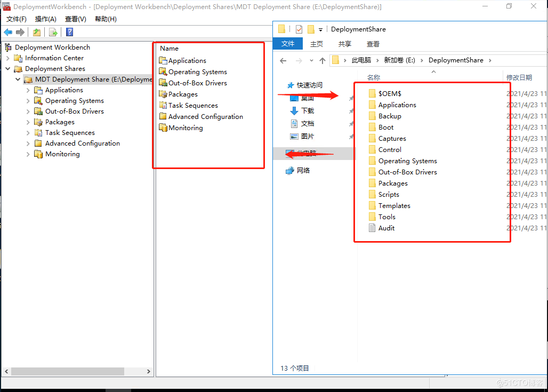Open 网络 in Explorer sidebar
This screenshot has width=548, height=392.
coord(303,171)
